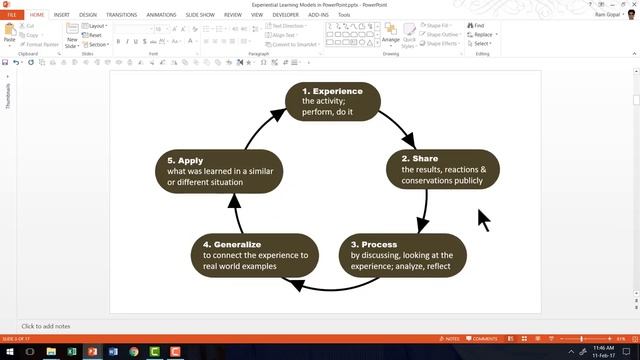640x360 pixels.
Task: Open Chrome from the taskbar
Action: 134,352
